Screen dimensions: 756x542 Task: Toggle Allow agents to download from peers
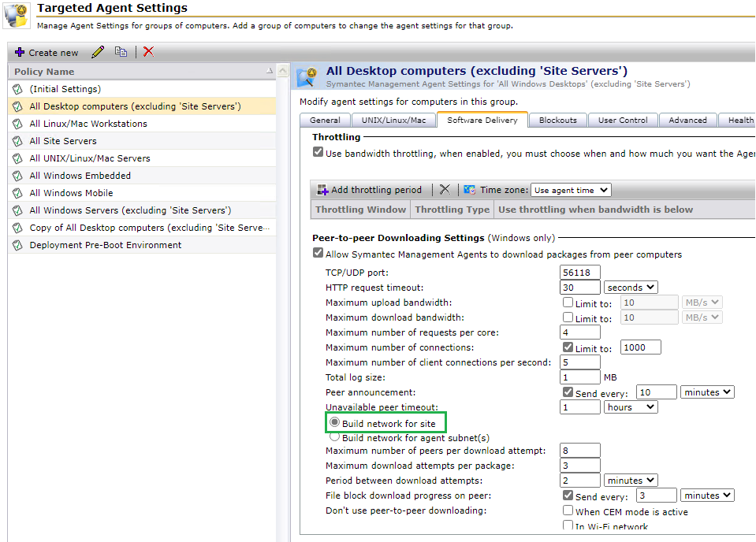(318, 253)
